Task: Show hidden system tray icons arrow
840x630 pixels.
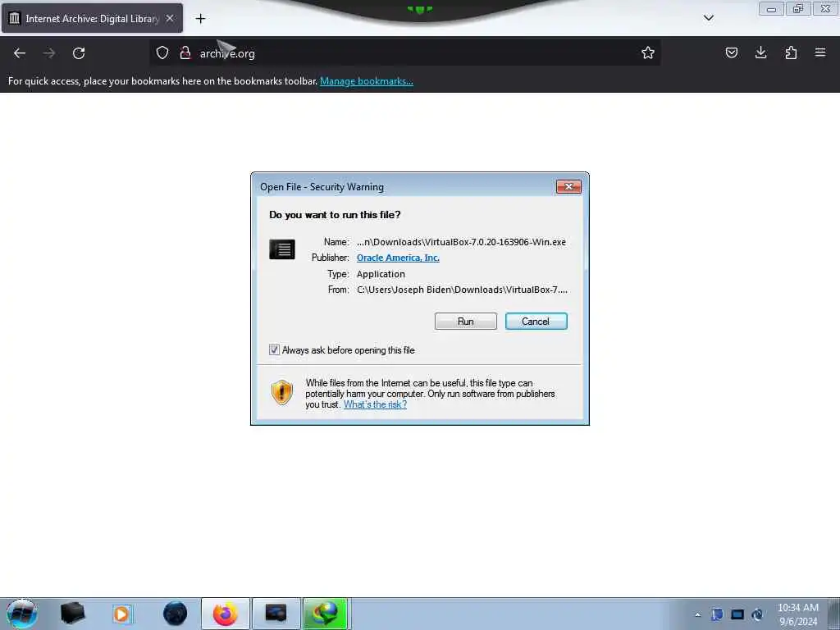Action: coord(697,614)
